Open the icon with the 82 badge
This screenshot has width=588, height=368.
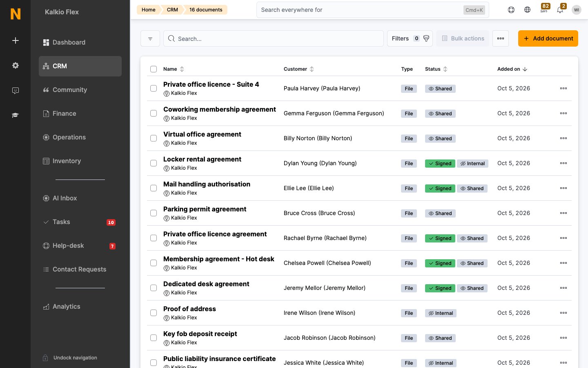tap(544, 10)
